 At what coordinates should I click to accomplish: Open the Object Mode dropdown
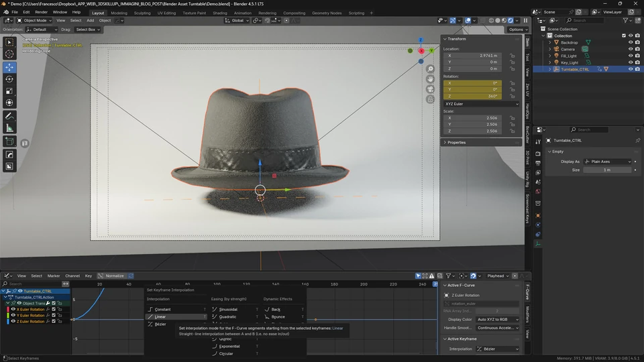[x=34, y=21]
